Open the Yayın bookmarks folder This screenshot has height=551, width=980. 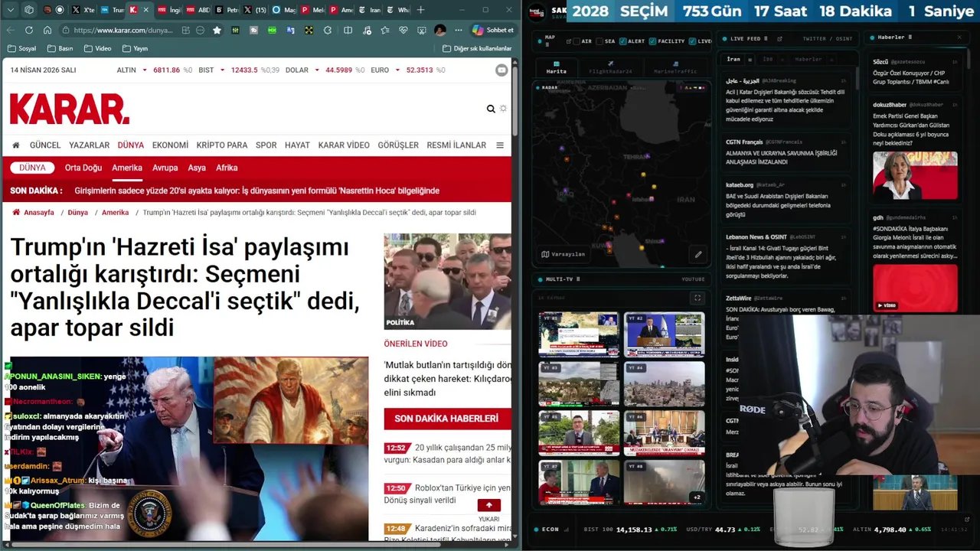point(135,48)
